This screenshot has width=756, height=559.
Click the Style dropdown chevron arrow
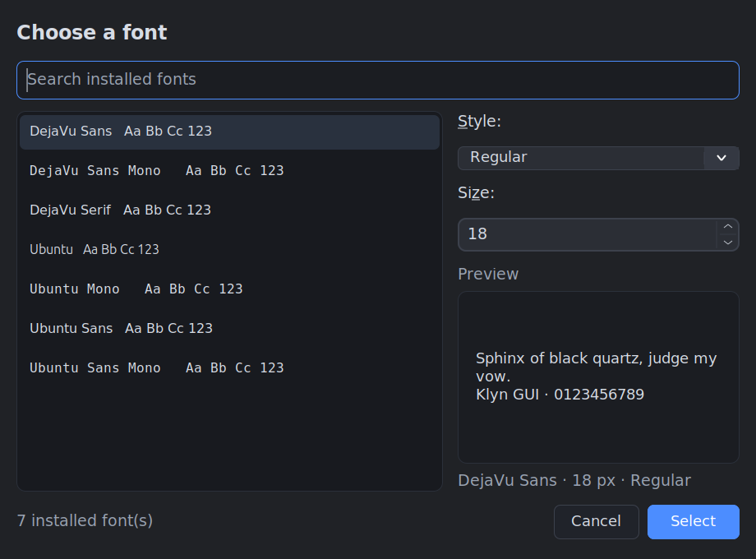point(721,158)
